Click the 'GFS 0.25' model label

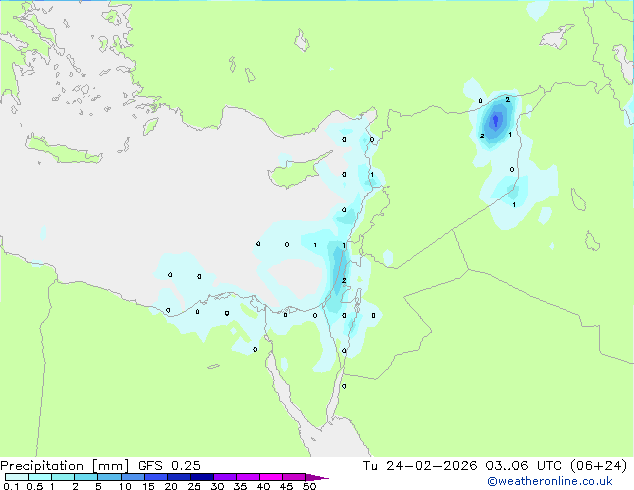coord(169,466)
